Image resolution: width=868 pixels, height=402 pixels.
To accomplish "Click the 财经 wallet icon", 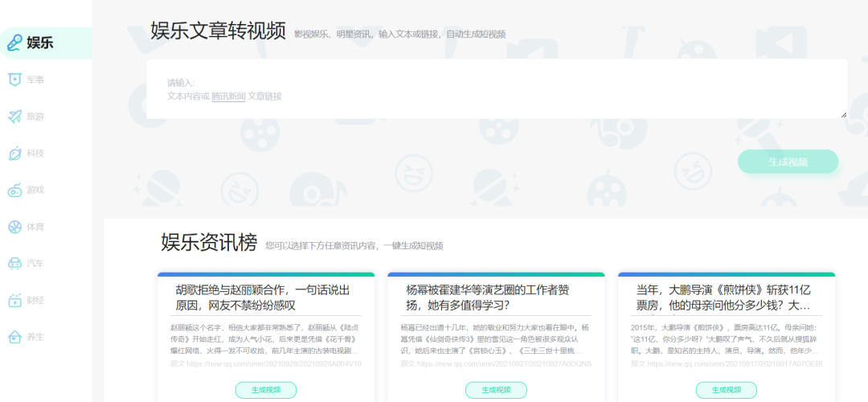I will (14, 301).
